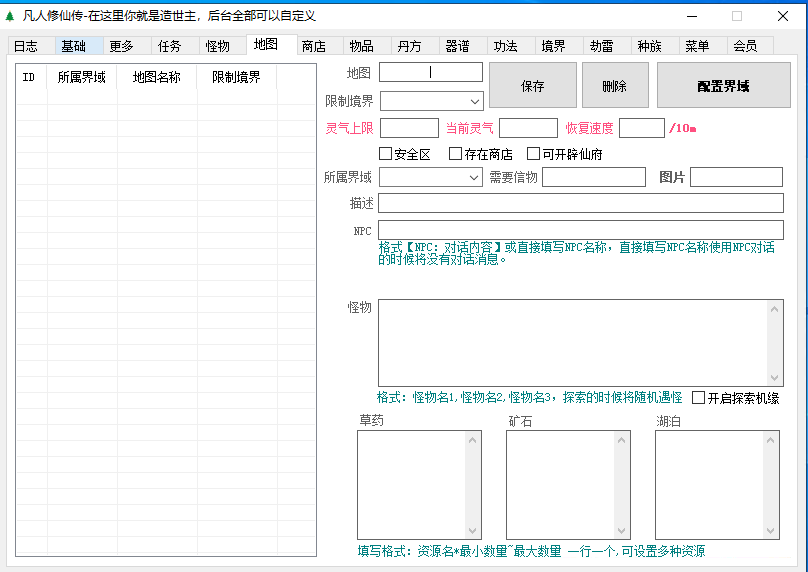Switch to the 劫雷 tab
Image resolution: width=808 pixels, height=572 pixels.
607,46
